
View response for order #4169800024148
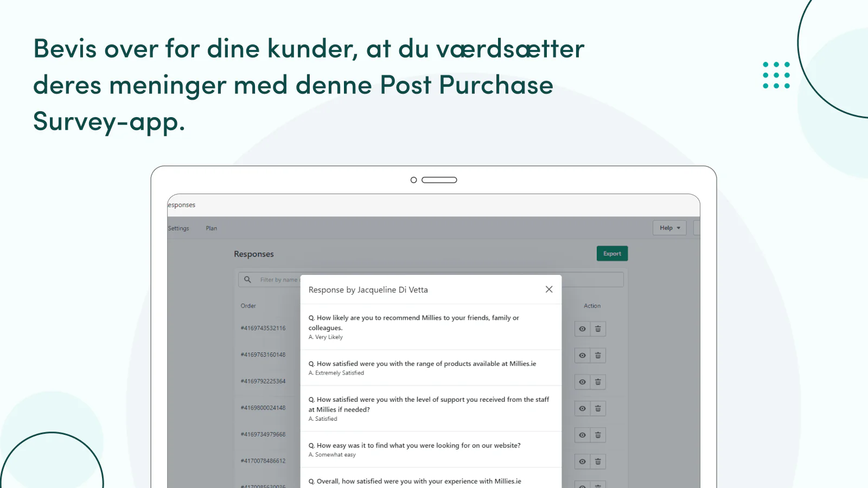(582, 409)
